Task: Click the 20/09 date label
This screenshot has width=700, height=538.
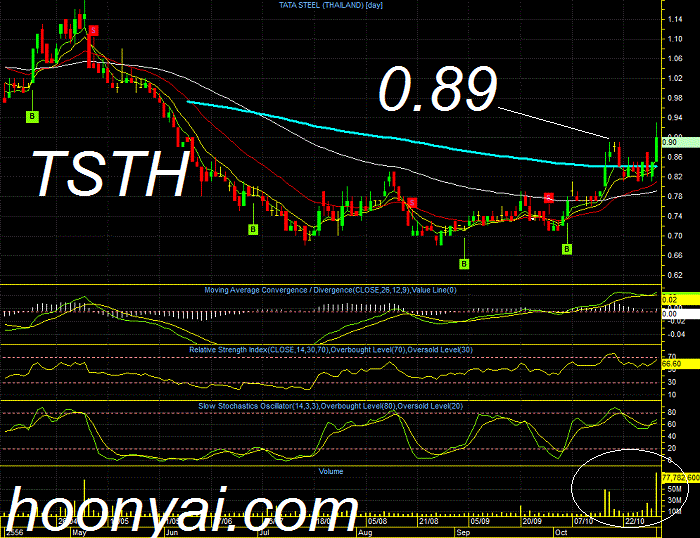Action: pos(532,521)
